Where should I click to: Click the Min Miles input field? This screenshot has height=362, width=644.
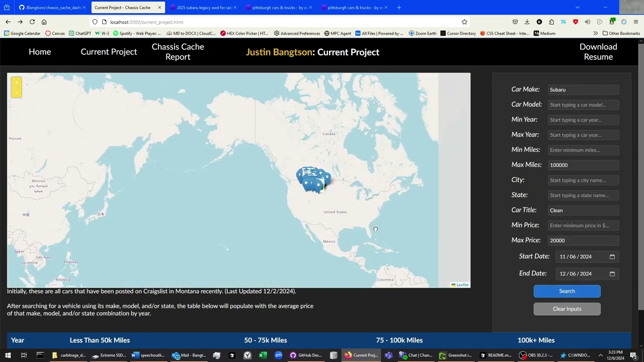tap(583, 150)
